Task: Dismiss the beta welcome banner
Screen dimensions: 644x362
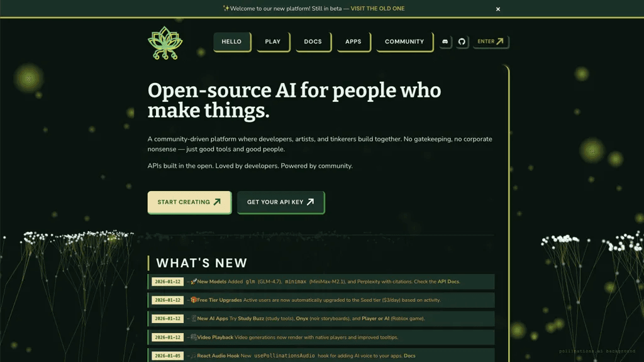Action: pos(498,9)
